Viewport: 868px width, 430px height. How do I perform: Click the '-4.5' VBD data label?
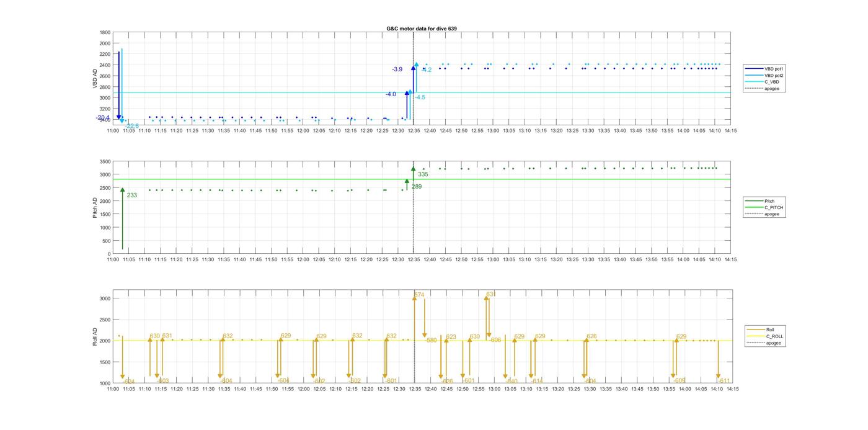pos(420,97)
